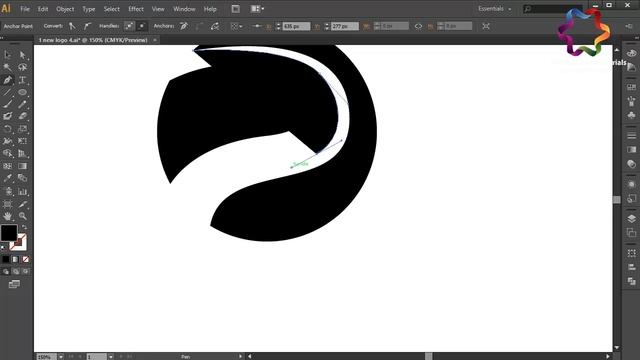Convert selected anchor points to corner

pos(72,26)
